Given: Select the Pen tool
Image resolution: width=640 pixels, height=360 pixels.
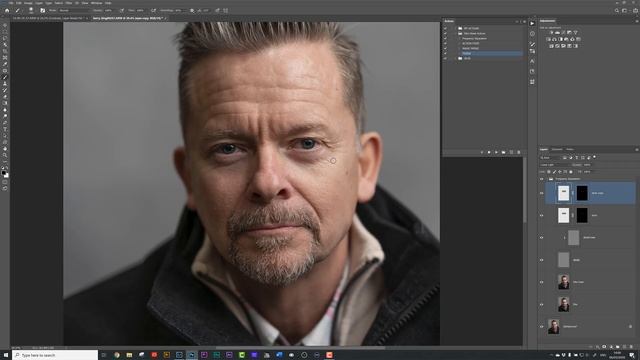Looking at the screenshot, I should tap(5, 123).
